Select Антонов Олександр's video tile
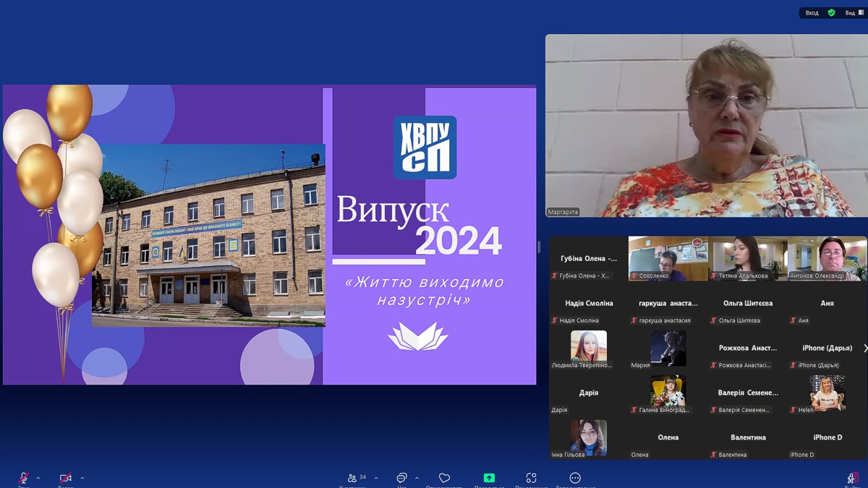Image resolution: width=868 pixels, height=488 pixels. pyautogui.click(x=827, y=259)
